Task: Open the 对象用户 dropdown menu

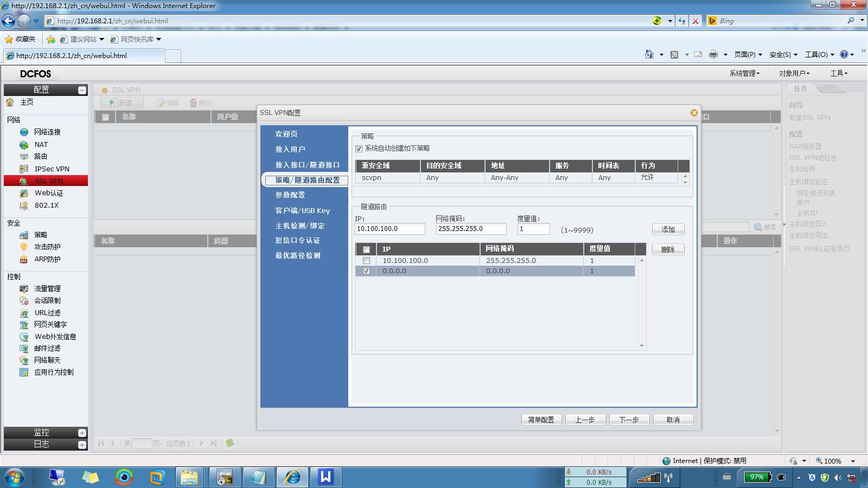Action: click(x=794, y=73)
